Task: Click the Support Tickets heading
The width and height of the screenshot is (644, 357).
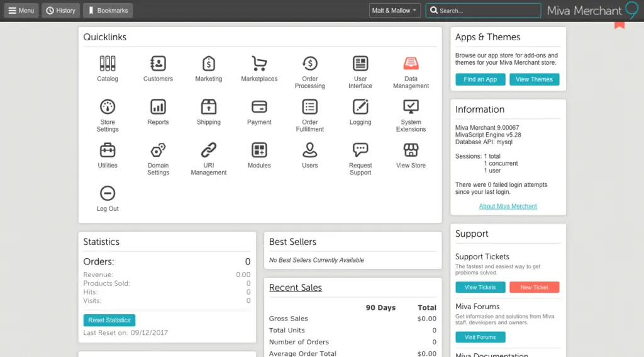Action: coord(482,256)
